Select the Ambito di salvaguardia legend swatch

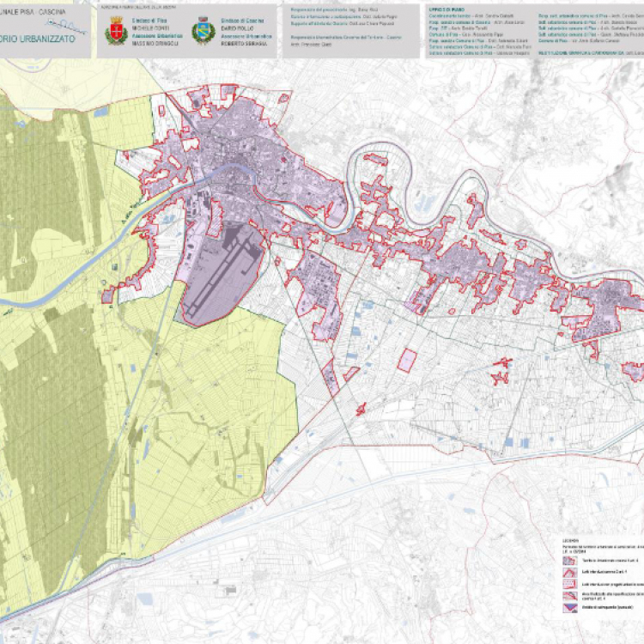pyautogui.click(x=569, y=608)
